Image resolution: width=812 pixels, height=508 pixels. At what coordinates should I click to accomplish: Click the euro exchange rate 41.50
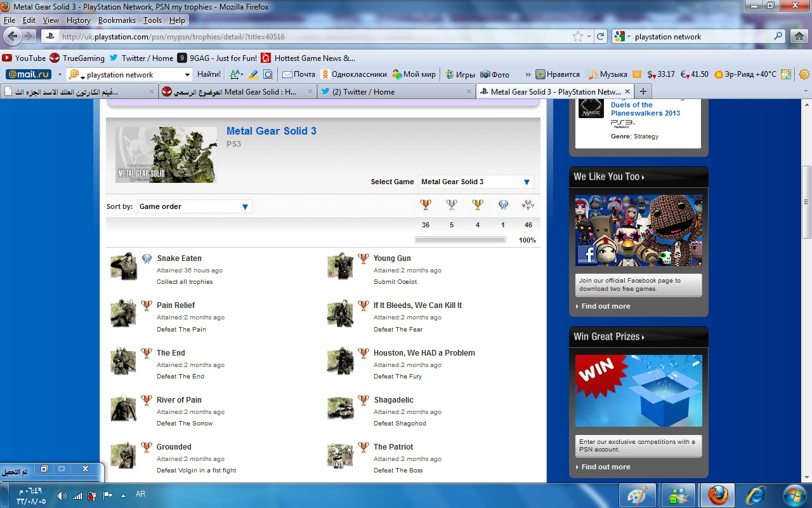point(695,74)
